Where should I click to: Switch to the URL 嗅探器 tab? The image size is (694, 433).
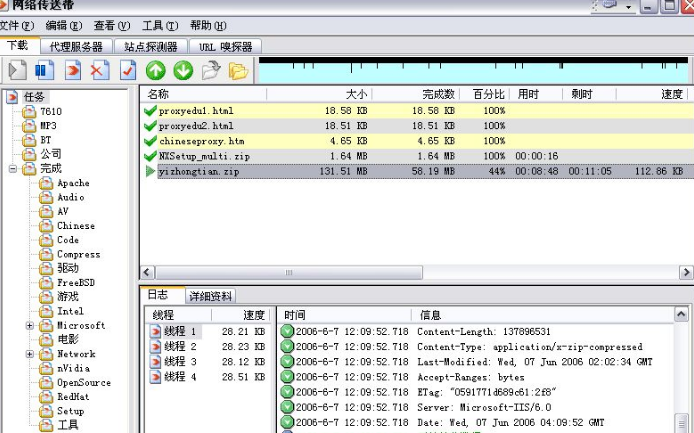(x=225, y=46)
